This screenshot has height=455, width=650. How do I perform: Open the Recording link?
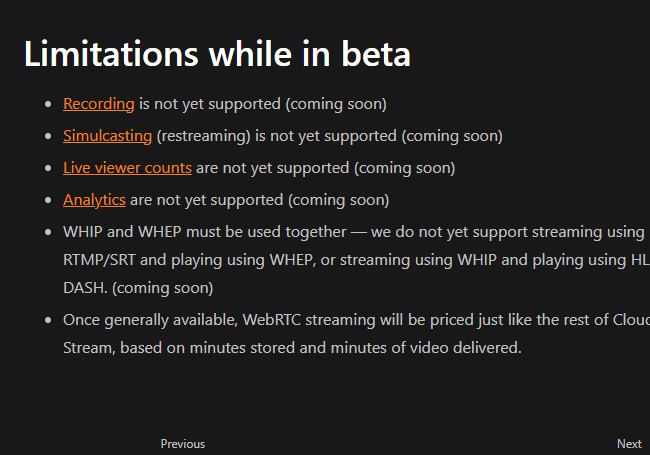coord(98,104)
